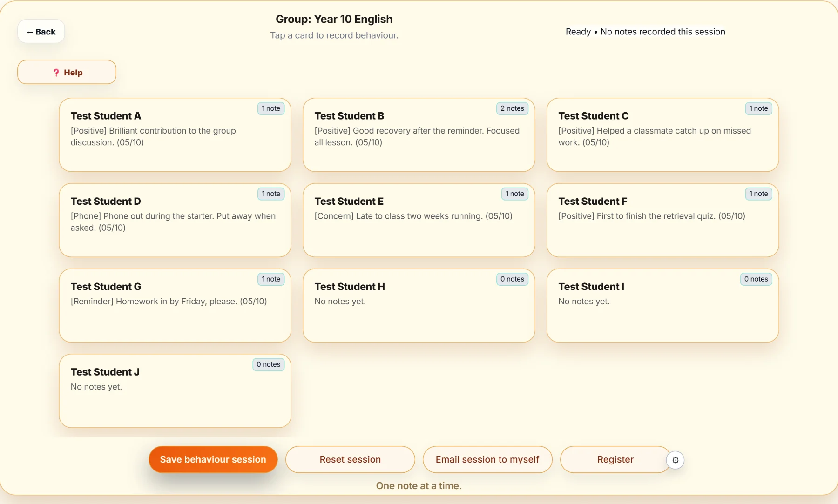838x504 pixels.
Task: Click the "0 notes" badge on Test Student H
Action: click(512, 279)
